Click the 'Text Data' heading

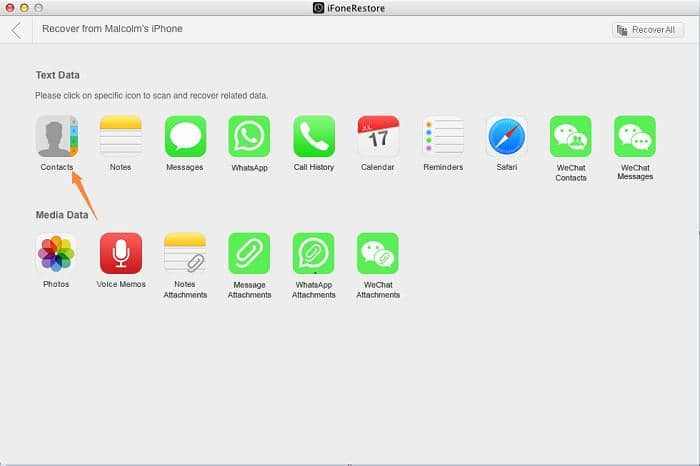[x=58, y=75]
